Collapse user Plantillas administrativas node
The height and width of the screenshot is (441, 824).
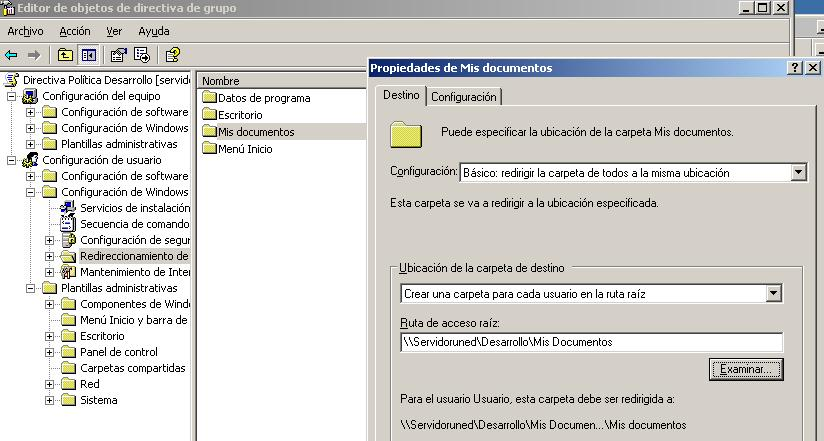click(x=30, y=288)
